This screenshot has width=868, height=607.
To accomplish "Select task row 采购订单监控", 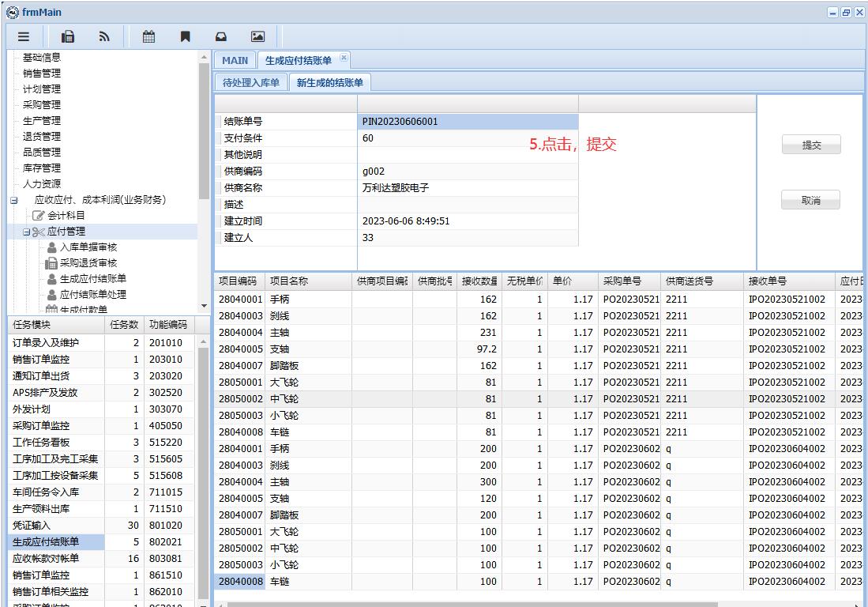I will point(103,426).
